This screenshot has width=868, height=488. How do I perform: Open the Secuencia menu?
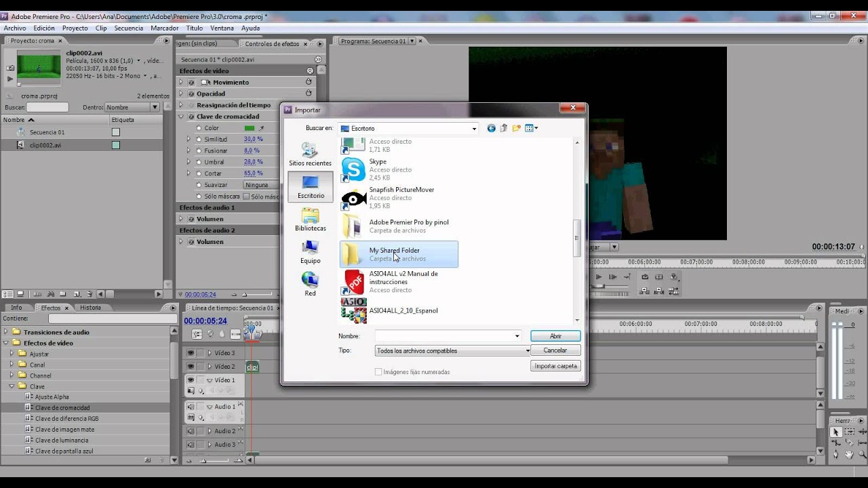(x=128, y=28)
